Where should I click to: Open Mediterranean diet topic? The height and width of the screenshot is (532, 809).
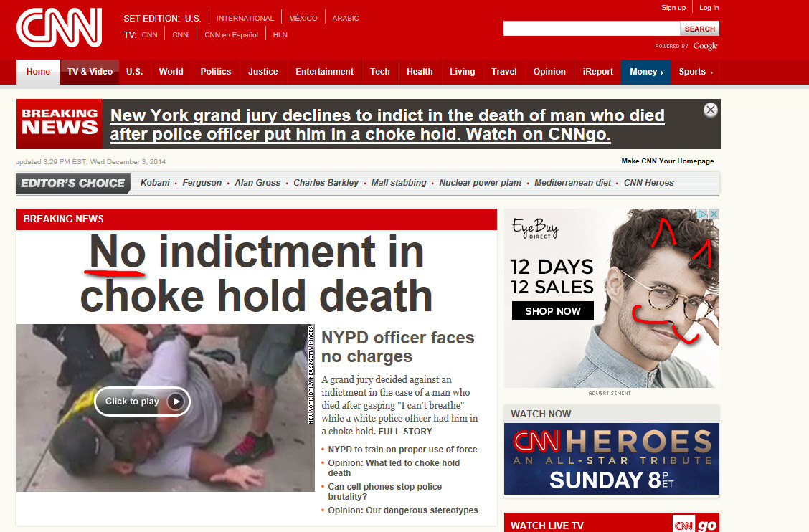coord(573,183)
